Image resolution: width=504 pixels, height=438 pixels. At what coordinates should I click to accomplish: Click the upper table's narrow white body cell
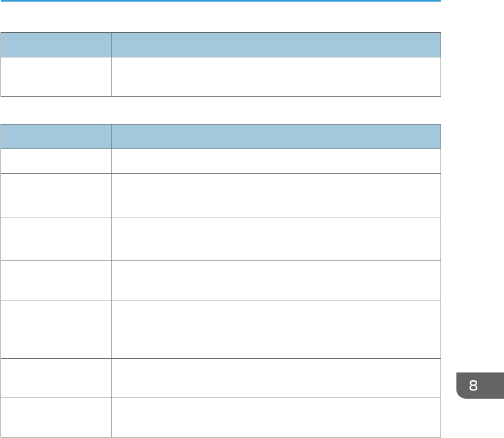point(56,77)
